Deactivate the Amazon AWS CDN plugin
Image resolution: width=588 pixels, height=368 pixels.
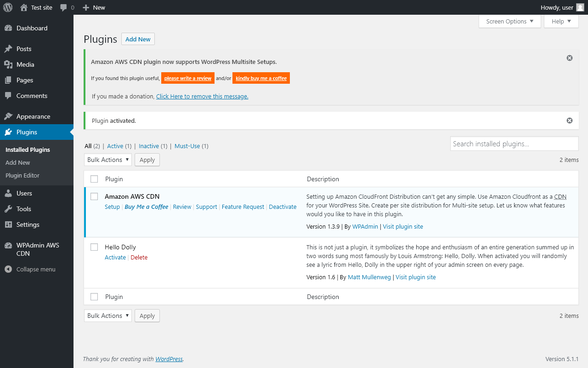coord(283,207)
